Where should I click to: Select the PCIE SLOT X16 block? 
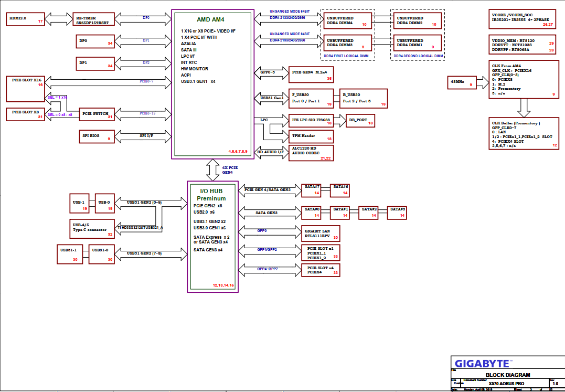(25, 89)
